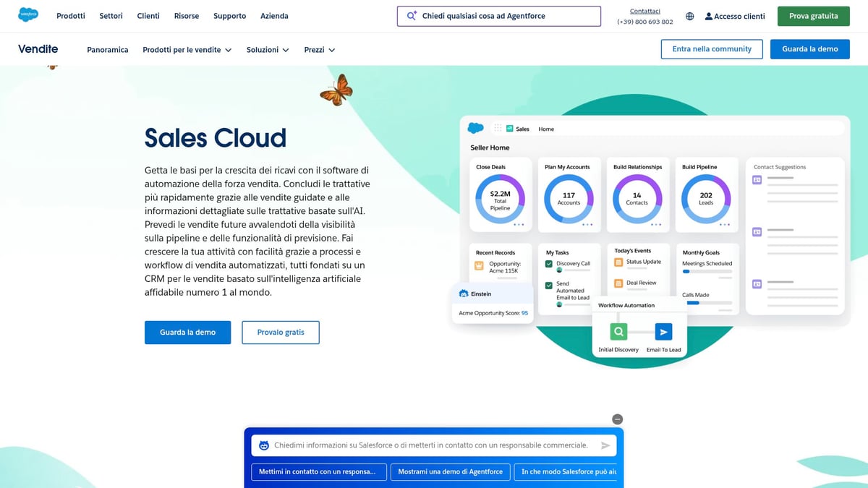Click the app launcher grid beside Sales
The height and width of the screenshot is (488, 868).
[x=498, y=127]
